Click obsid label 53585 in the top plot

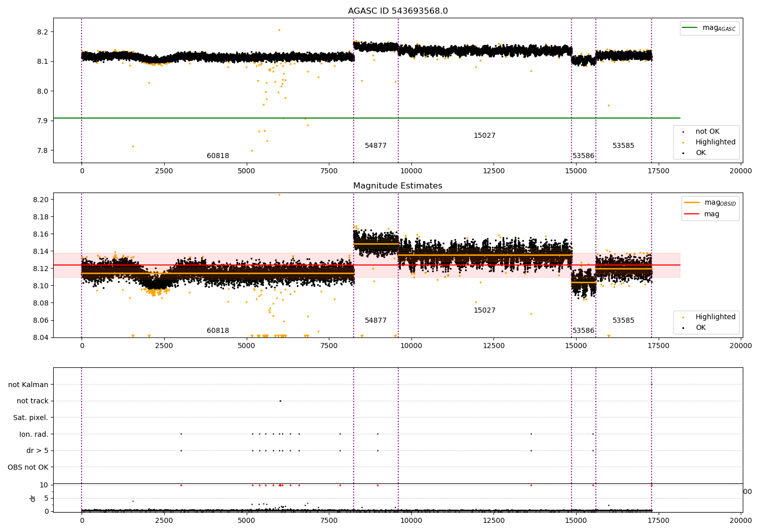(623, 146)
